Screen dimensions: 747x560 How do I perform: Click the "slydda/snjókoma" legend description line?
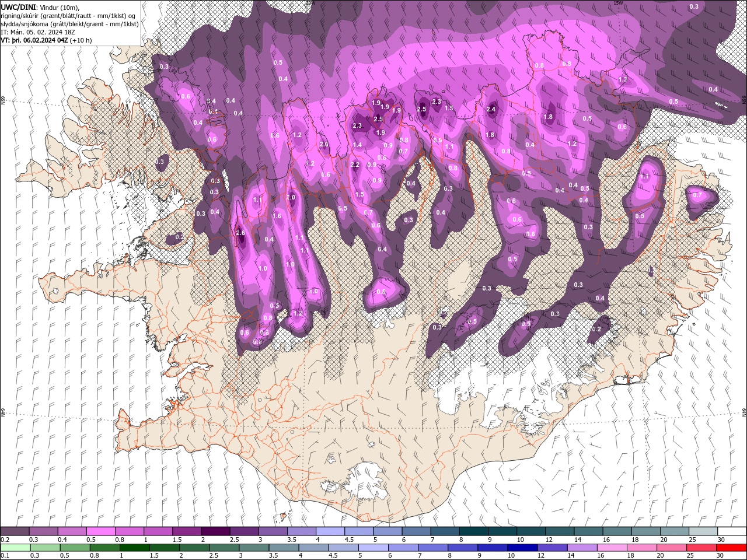tap(69, 24)
